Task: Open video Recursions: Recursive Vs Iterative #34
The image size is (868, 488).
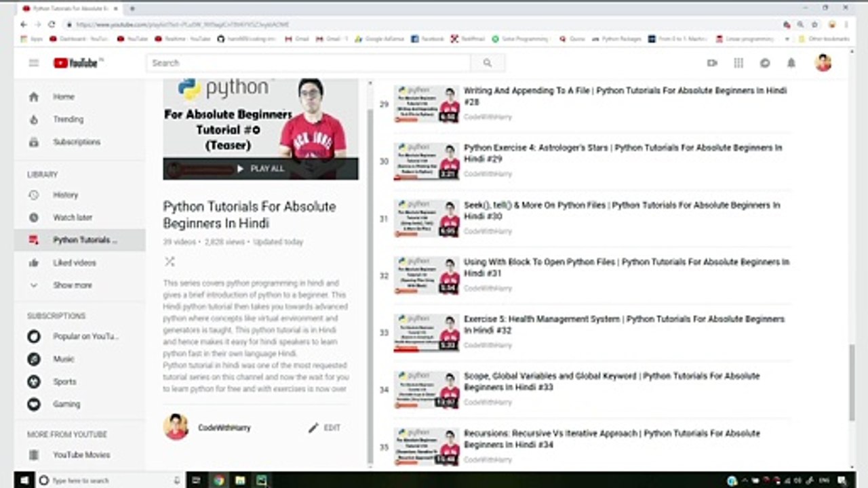Action: point(612,439)
